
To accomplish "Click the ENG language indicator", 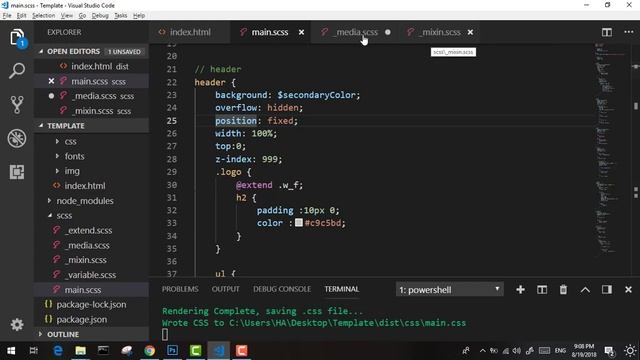I will (x=560, y=351).
